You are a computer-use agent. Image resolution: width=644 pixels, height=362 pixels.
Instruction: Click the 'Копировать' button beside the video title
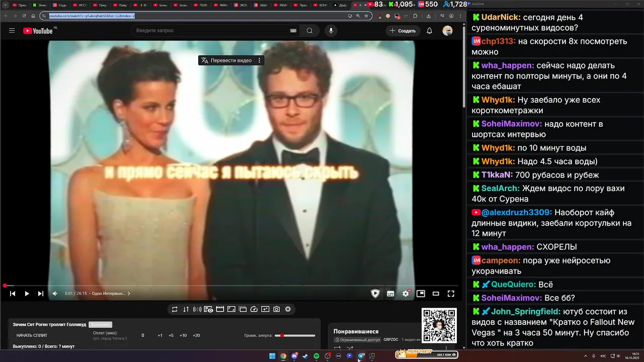[x=100, y=325]
